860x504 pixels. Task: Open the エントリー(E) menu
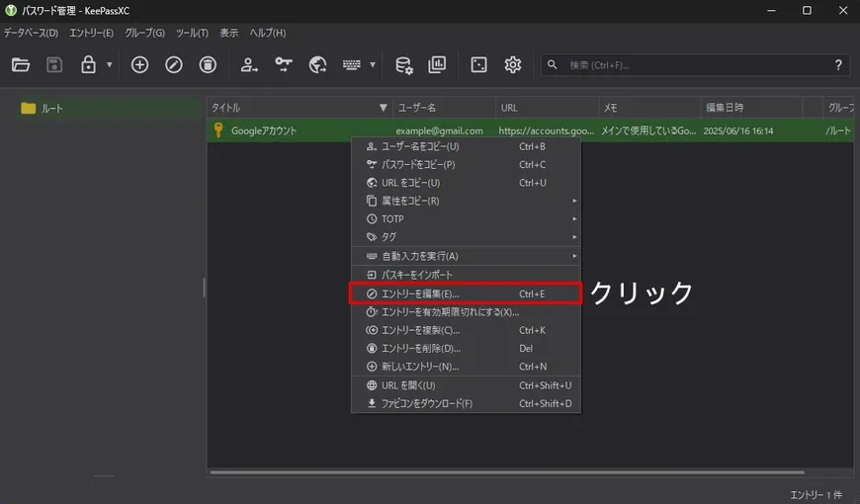click(x=91, y=33)
